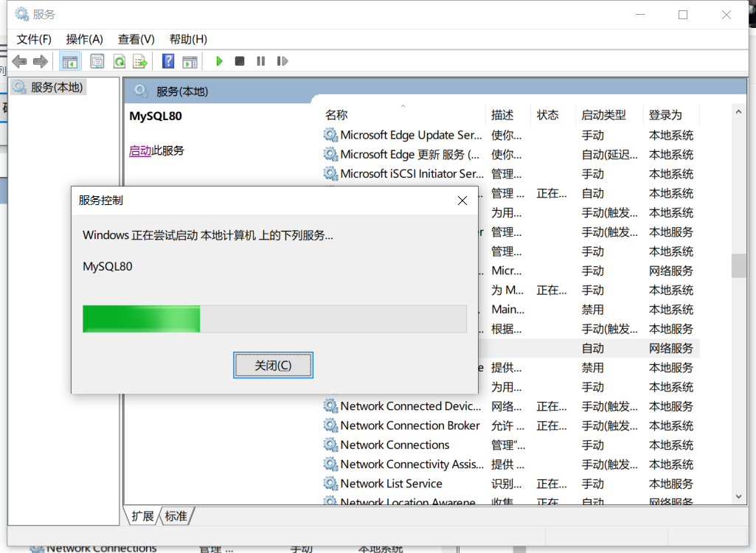Select the Network Connected Devic... service name
Image resolution: width=756 pixels, height=553 pixels.
point(411,406)
